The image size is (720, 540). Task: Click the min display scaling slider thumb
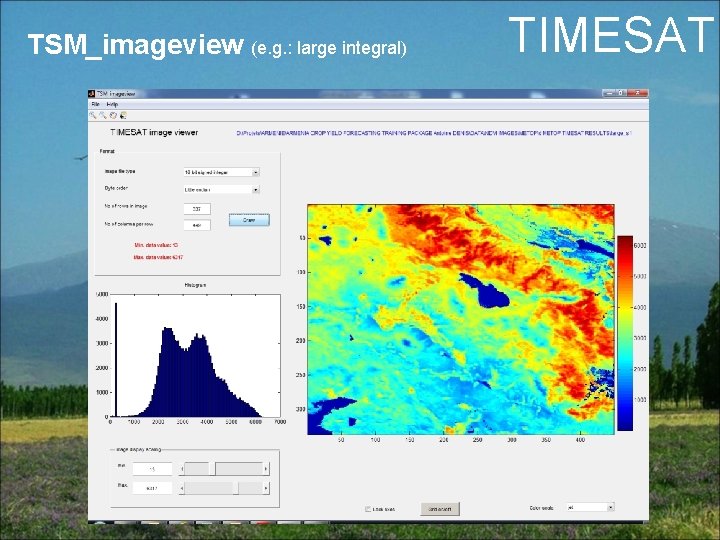[x=212, y=469]
